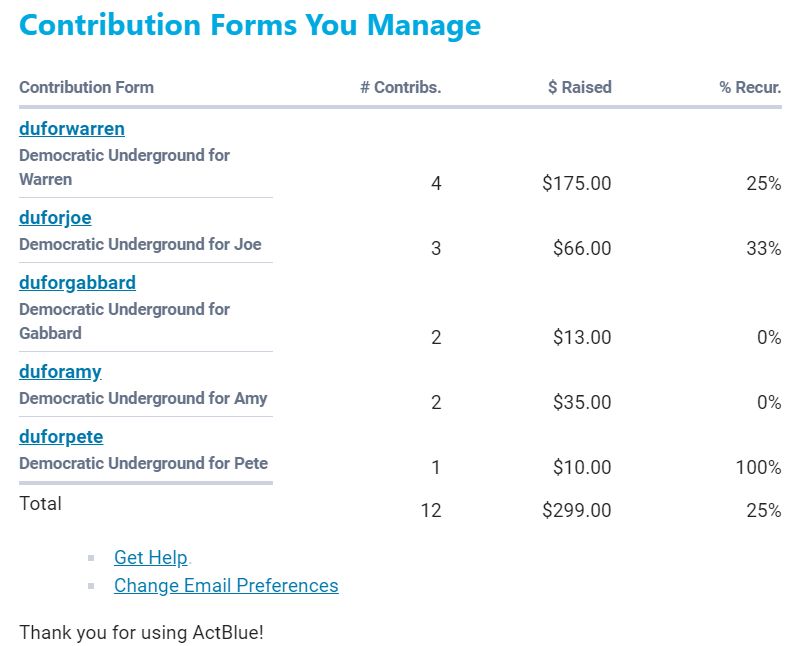Image resolution: width=797 pixels, height=646 pixels.
Task: Select the $66.00 raised amount for Joe
Action: (x=582, y=249)
